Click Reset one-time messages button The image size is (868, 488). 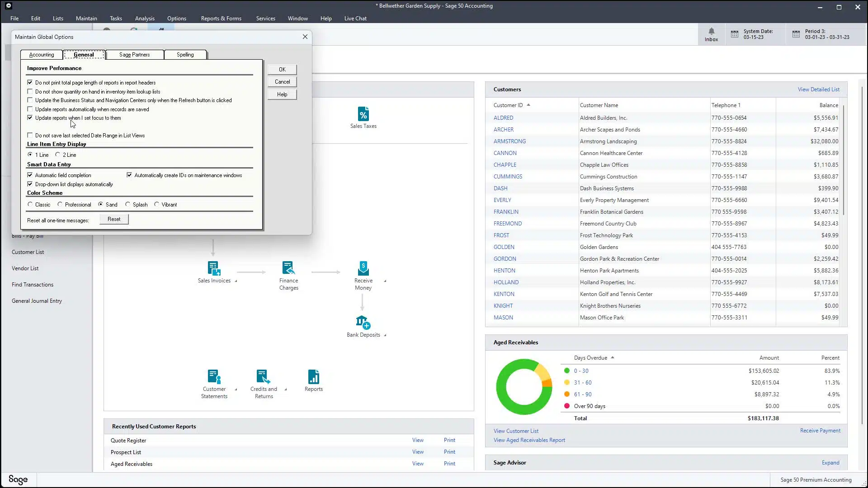(x=114, y=219)
